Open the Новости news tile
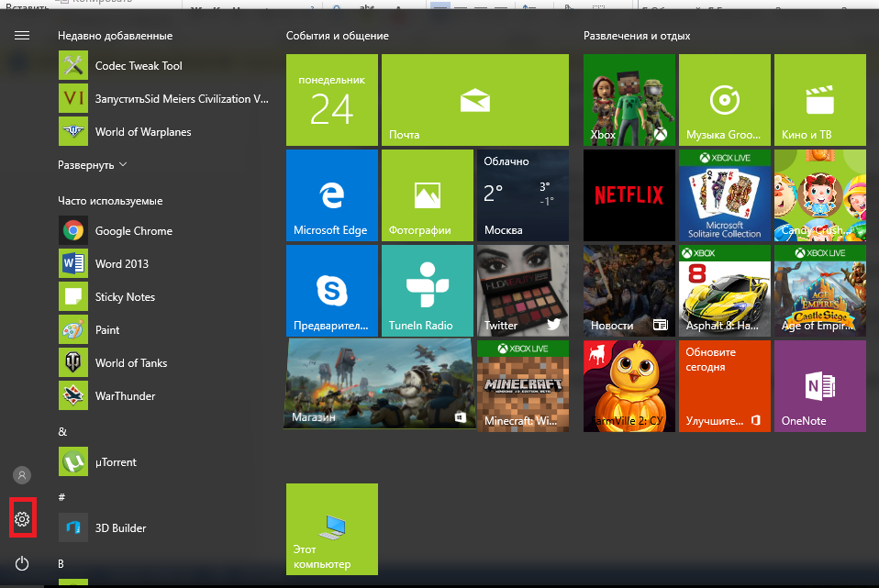Screen dimensions: 879x588 click(x=629, y=291)
